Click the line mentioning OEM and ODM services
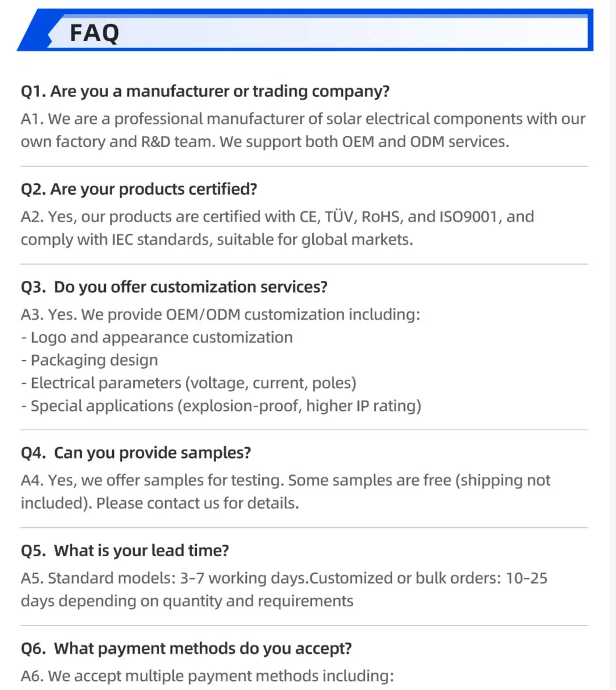 pos(264,142)
